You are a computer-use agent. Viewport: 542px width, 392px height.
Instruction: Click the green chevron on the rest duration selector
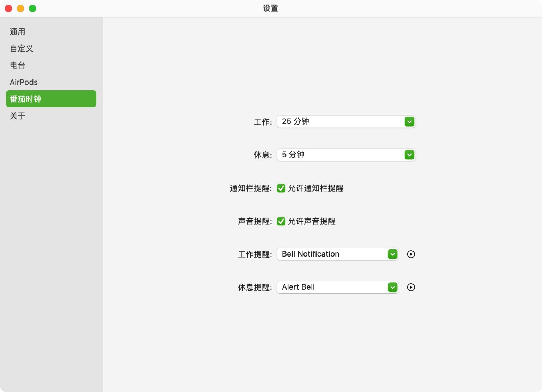click(409, 155)
